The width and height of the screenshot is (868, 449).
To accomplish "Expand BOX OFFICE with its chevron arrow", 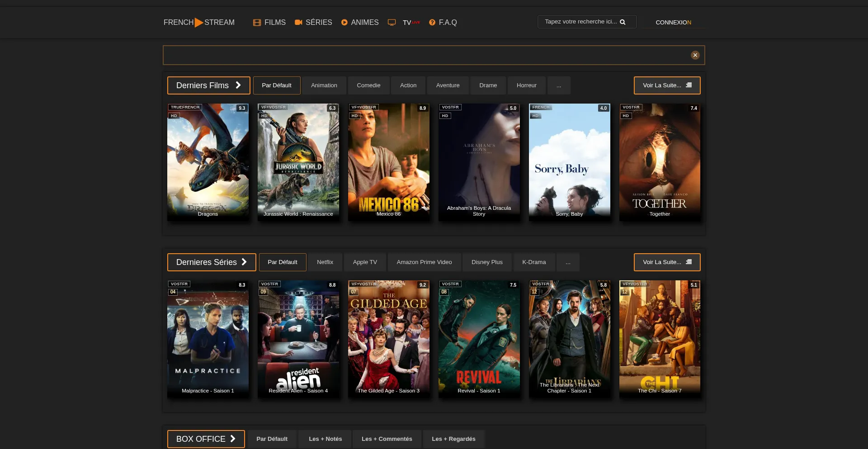I will 233,439.
